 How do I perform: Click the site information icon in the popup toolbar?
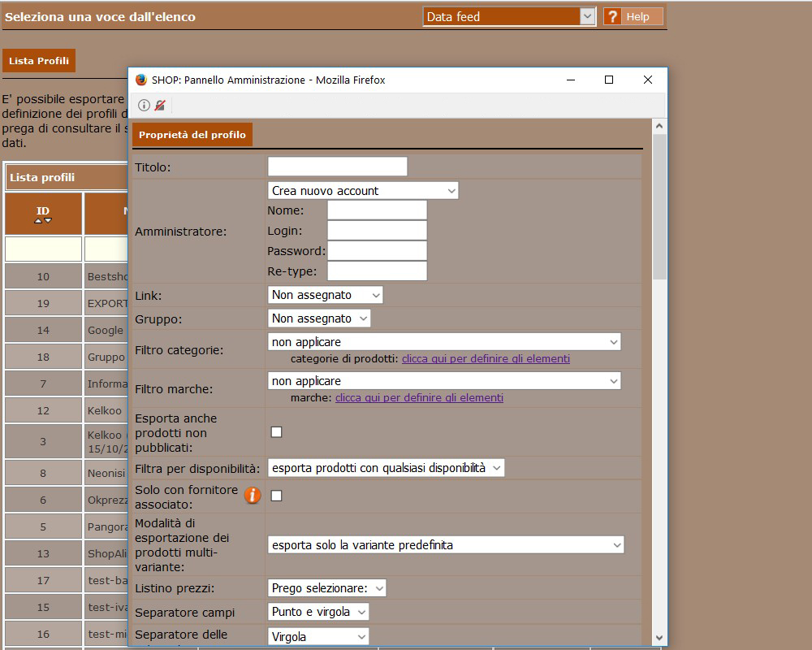click(144, 106)
